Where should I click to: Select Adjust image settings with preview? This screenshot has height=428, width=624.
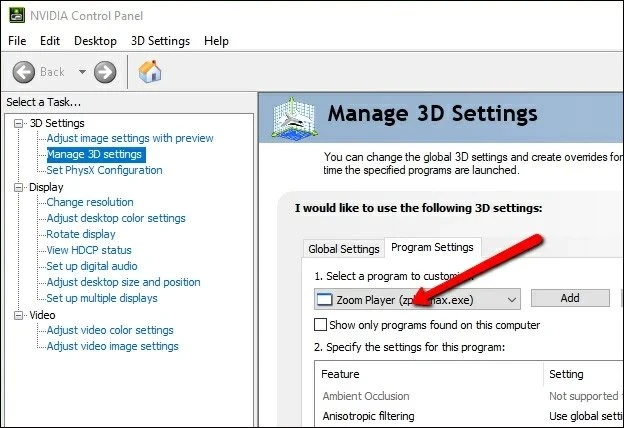[130, 138]
